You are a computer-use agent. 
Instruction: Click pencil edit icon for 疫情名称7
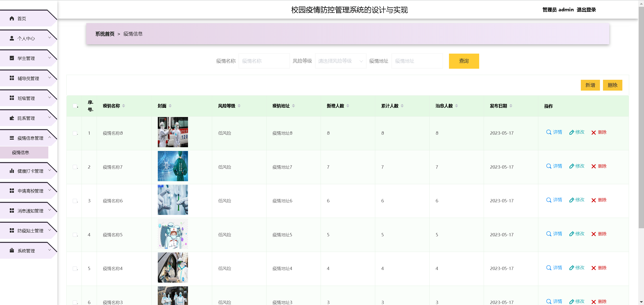572,166
